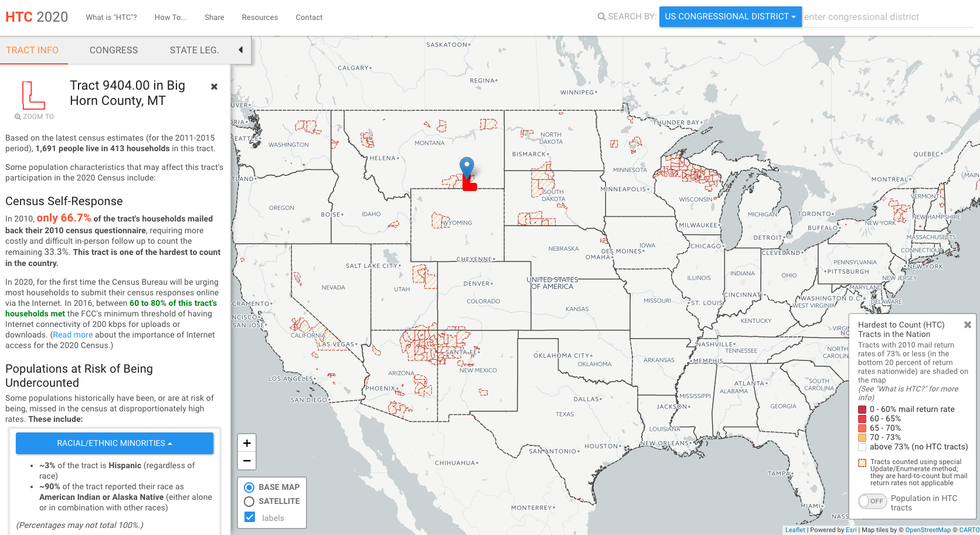The height and width of the screenshot is (535, 980).
Task: Toggle Population in HTC tracts switch
Action: pos(872,501)
